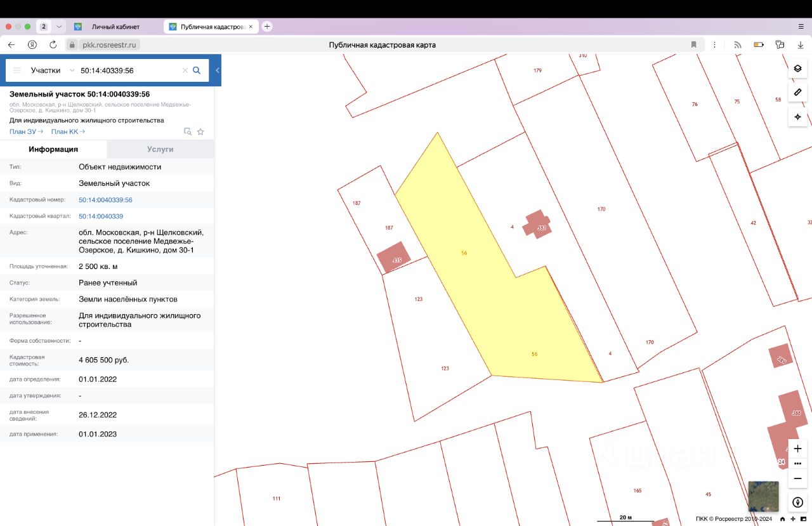
Task: Activate the locate-me crosshair tool on map
Action: (x=797, y=117)
